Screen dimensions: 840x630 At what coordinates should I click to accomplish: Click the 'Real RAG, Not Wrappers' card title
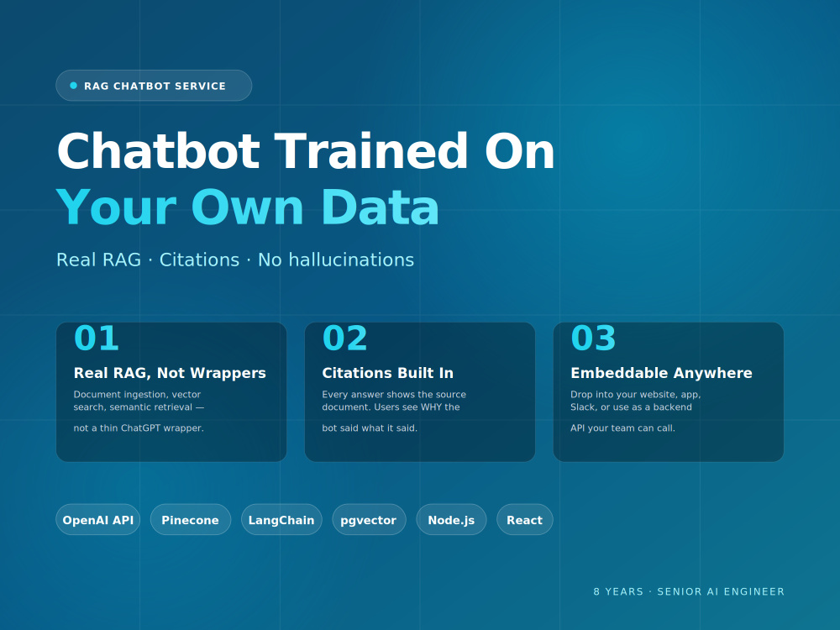[170, 373]
